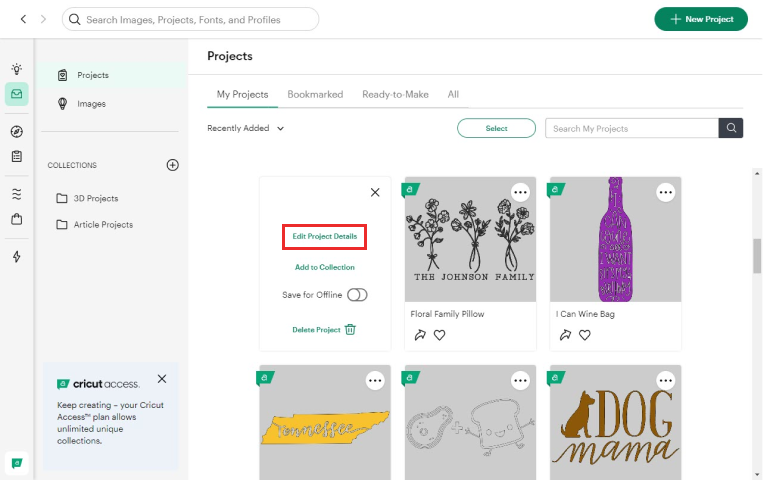This screenshot has height=480, width=763.
Task: Share the Floral Family Pillow project
Action: click(x=420, y=335)
